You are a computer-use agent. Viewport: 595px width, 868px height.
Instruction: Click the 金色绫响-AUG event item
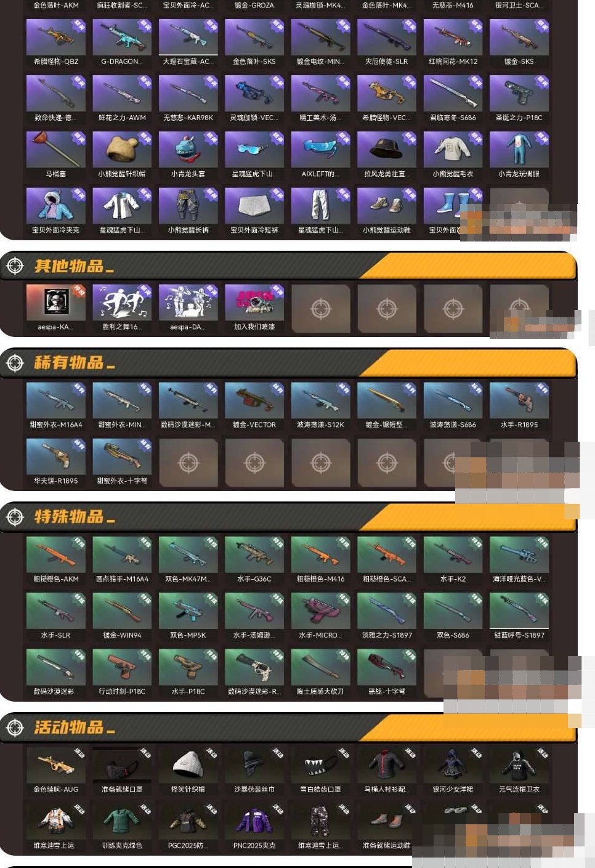coord(55,770)
